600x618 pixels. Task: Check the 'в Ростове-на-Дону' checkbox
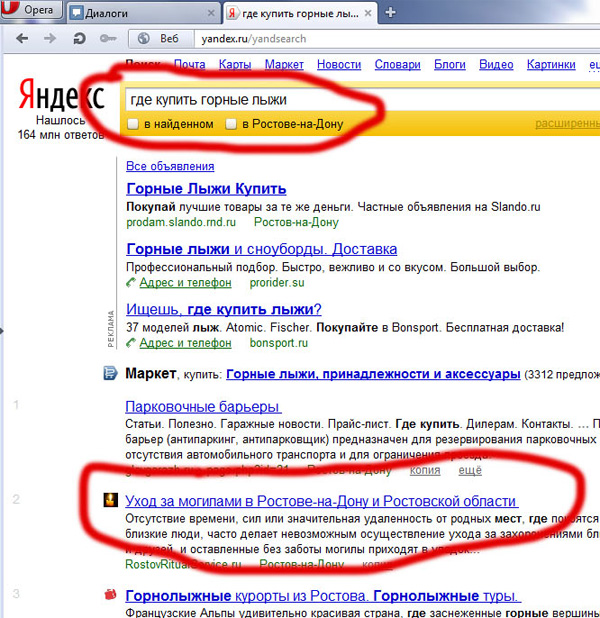[231, 124]
